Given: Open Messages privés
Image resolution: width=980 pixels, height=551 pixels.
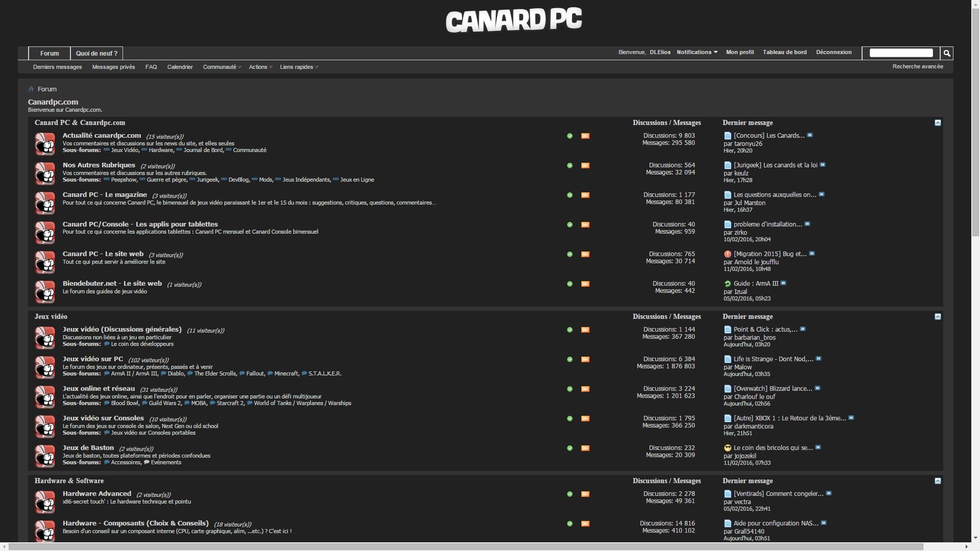Looking at the screenshot, I should tap(113, 67).
